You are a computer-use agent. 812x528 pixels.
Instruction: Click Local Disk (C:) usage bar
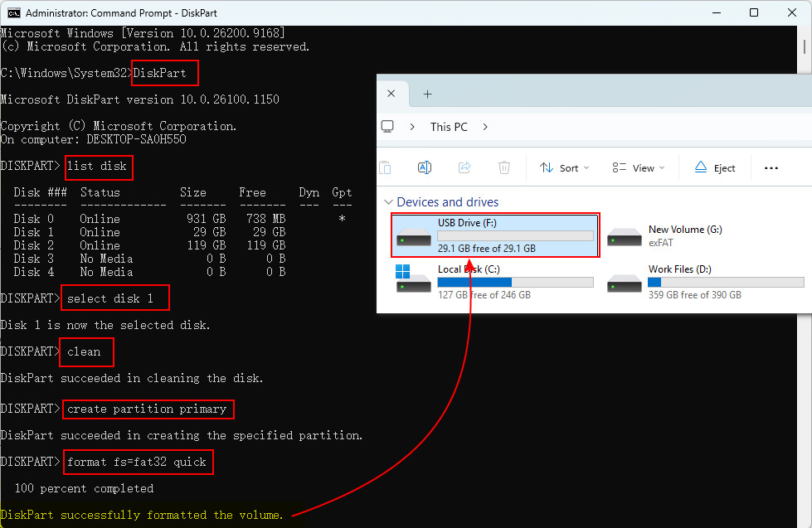coord(515,282)
